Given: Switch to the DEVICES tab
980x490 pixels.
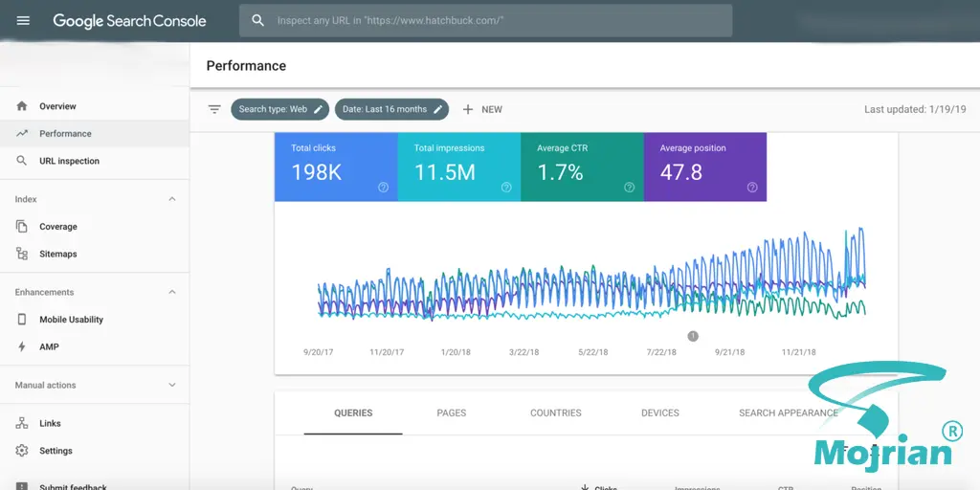Looking at the screenshot, I should pyautogui.click(x=660, y=413).
